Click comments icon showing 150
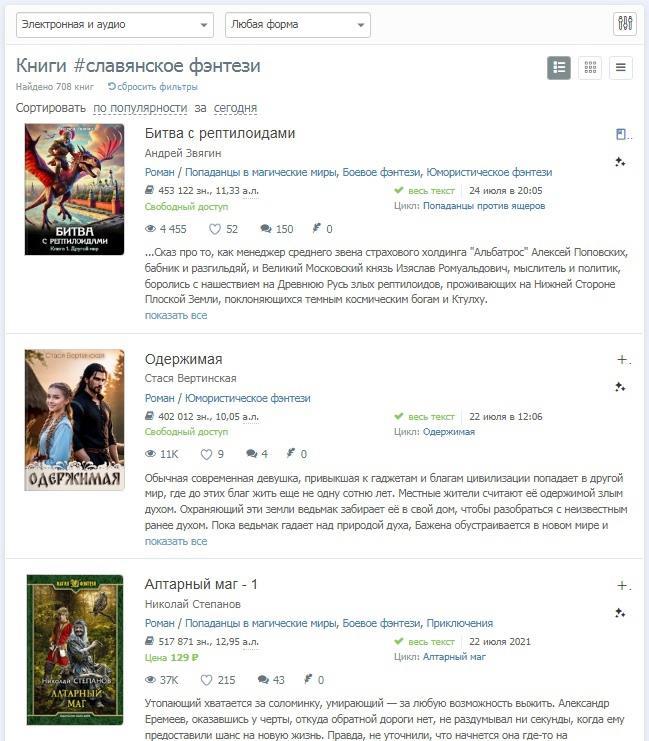Screen dimensions: 649x741 pos(266,229)
